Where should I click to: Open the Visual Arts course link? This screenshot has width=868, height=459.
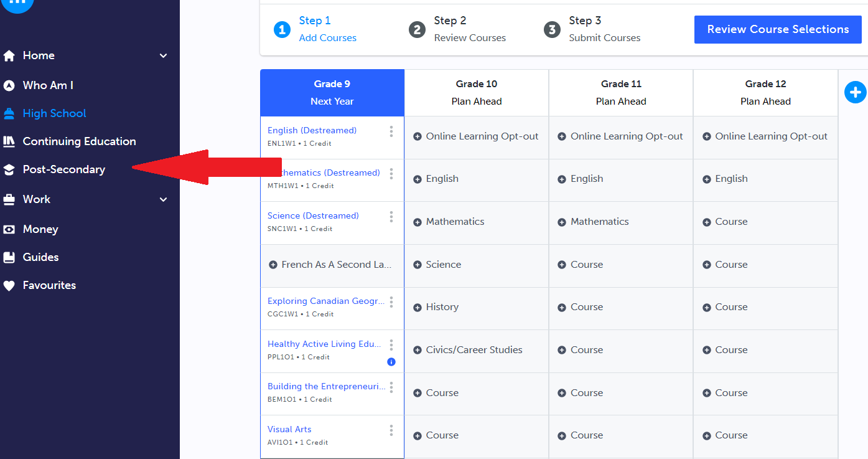point(289,430)
